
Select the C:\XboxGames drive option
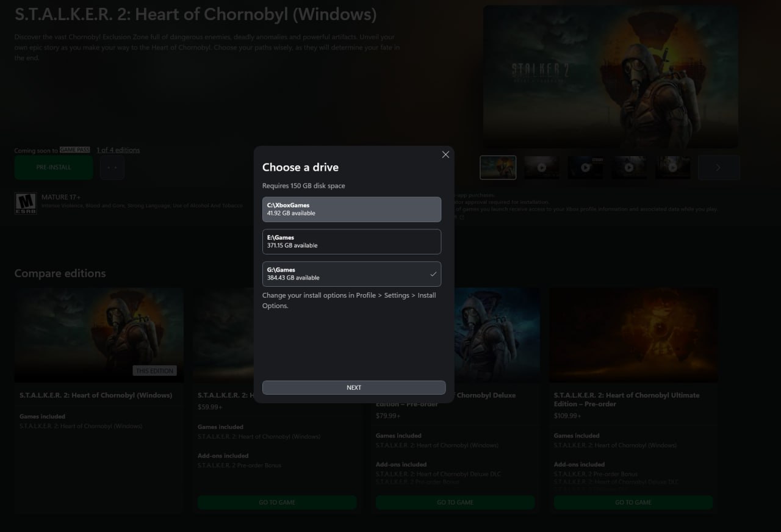351,209
